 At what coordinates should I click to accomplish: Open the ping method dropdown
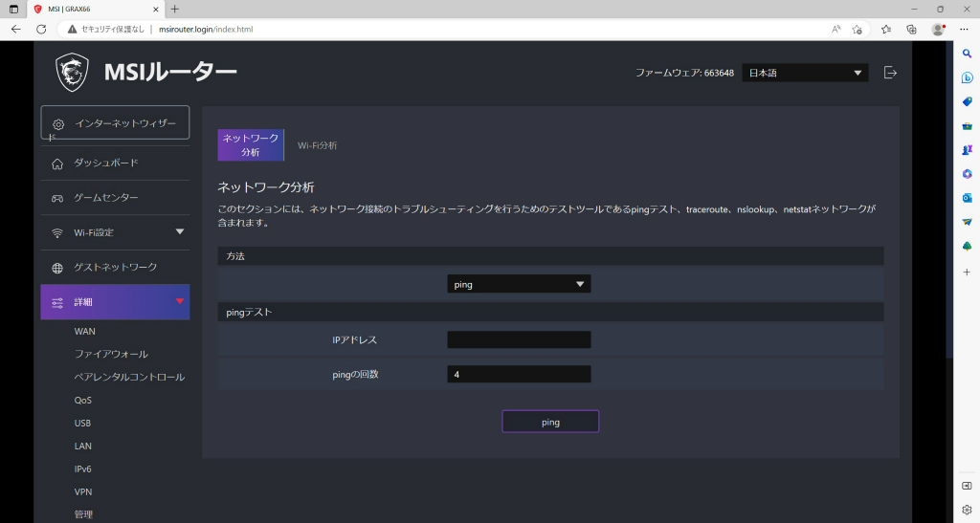519,284
